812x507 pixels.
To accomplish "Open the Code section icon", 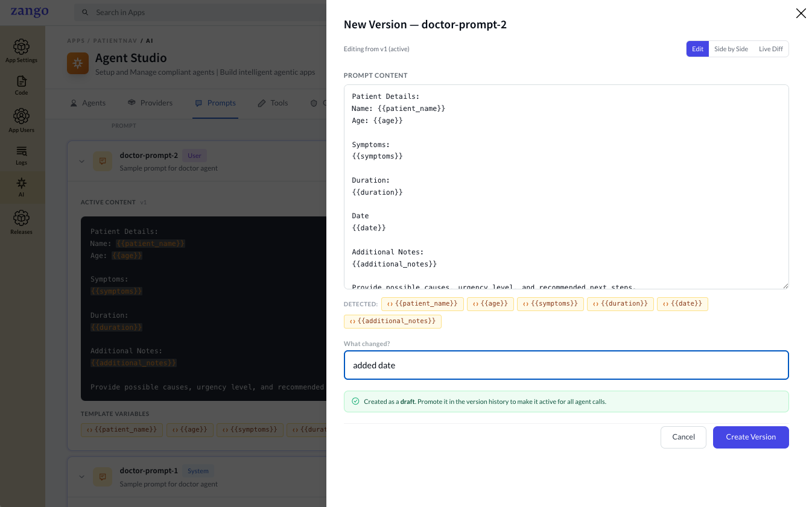I will coord(22,81).
